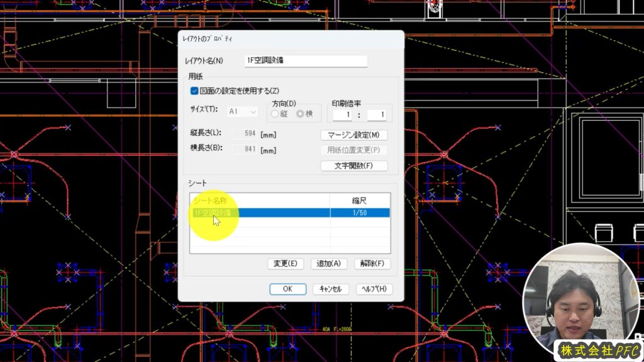Open the サイズ paper size dropdown
Image resolution: width=644 pixels, height=362 pixels.
pyautogui.click(x=243, y=111)
